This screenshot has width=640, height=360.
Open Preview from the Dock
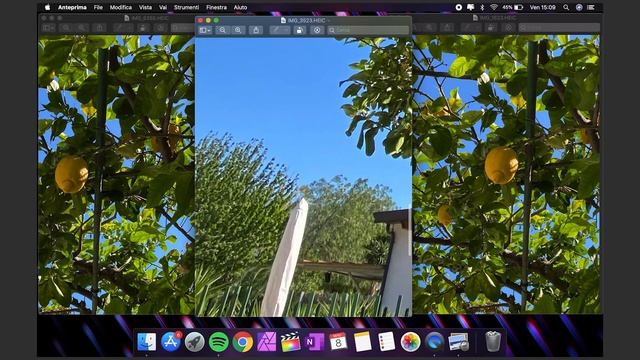(x=458, y=342)
